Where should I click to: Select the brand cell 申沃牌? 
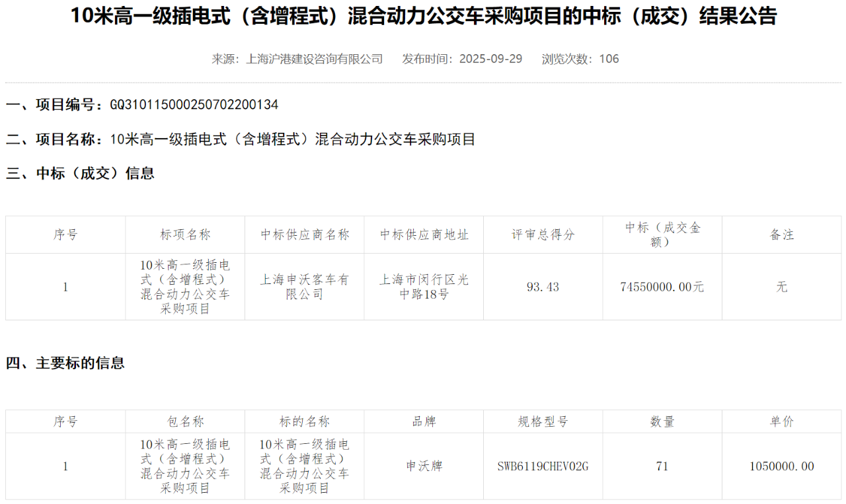pos(424,466)
